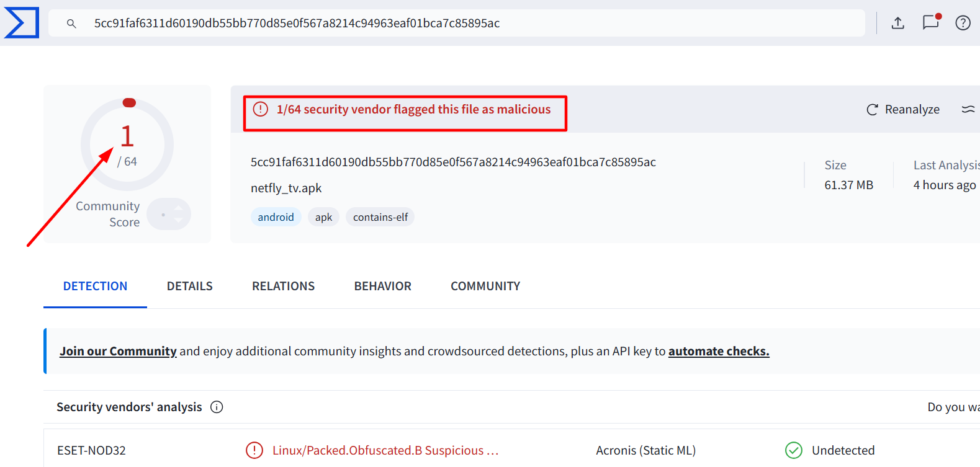Select the file hash text under the banner

click(x=453, y=162)
